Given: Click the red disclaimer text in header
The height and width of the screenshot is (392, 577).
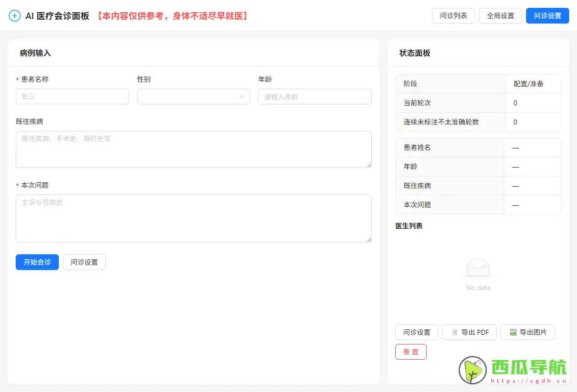Looking at the screenshot, I should pos(172,16).
